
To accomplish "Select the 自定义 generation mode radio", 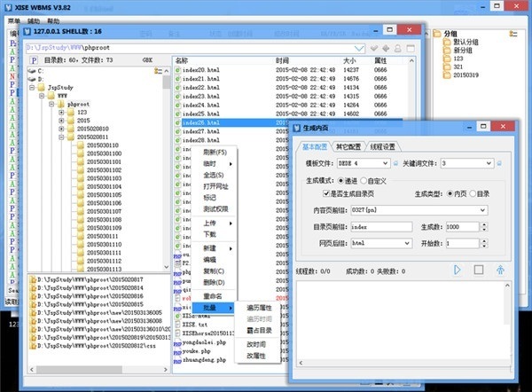I will coord(364,181).
